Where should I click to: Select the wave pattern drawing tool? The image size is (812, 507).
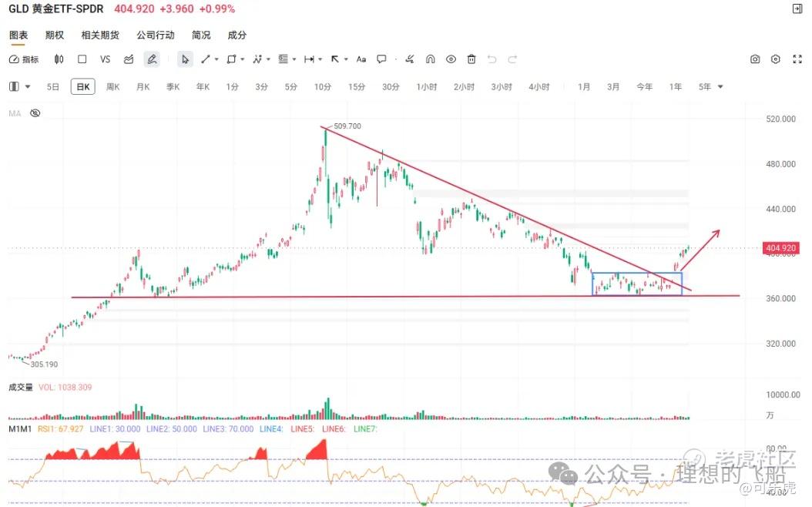pos(257,59)
